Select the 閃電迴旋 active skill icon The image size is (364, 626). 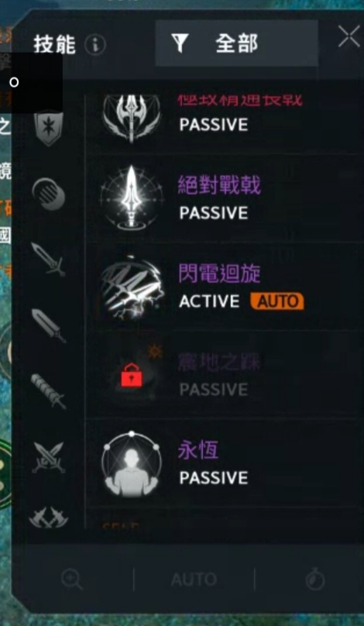click(x=131, y=287)
